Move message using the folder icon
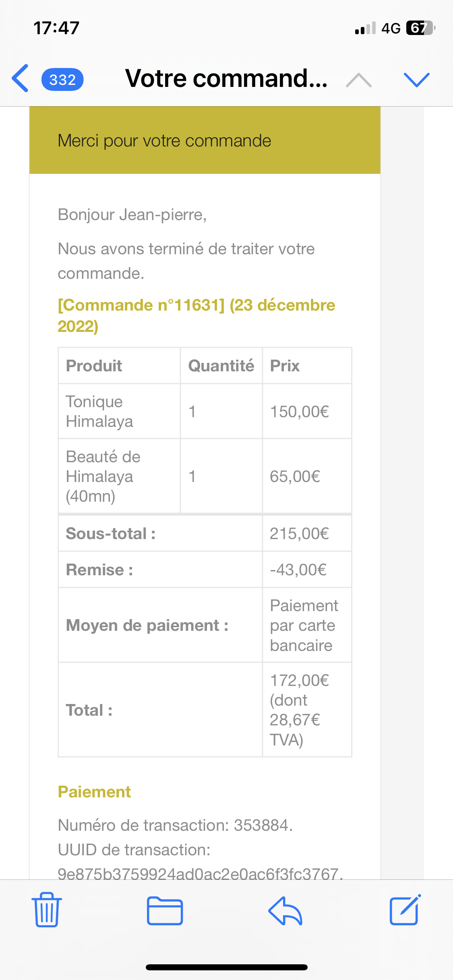Viewport: 453px width, 980px height. click(165, 911)
